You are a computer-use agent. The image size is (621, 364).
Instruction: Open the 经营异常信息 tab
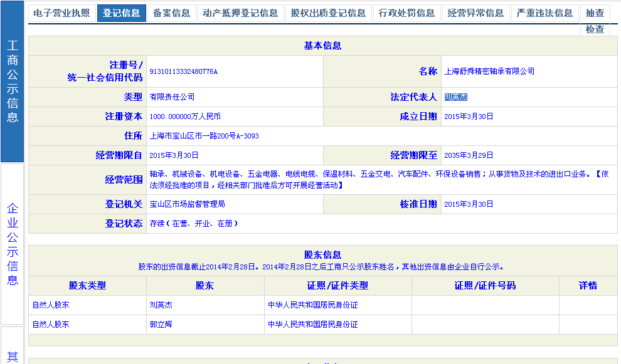coord(476,13)
